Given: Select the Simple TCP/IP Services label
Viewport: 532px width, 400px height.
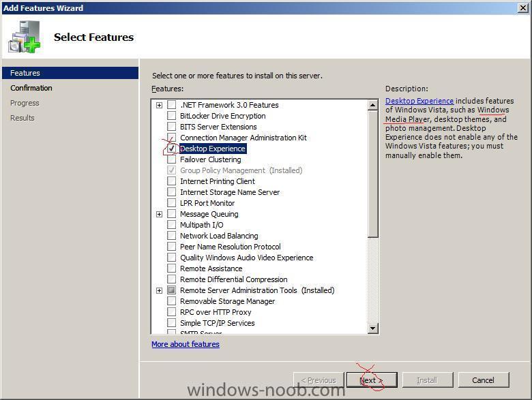Looking at the screenshot, I should (x=217, y=323).
